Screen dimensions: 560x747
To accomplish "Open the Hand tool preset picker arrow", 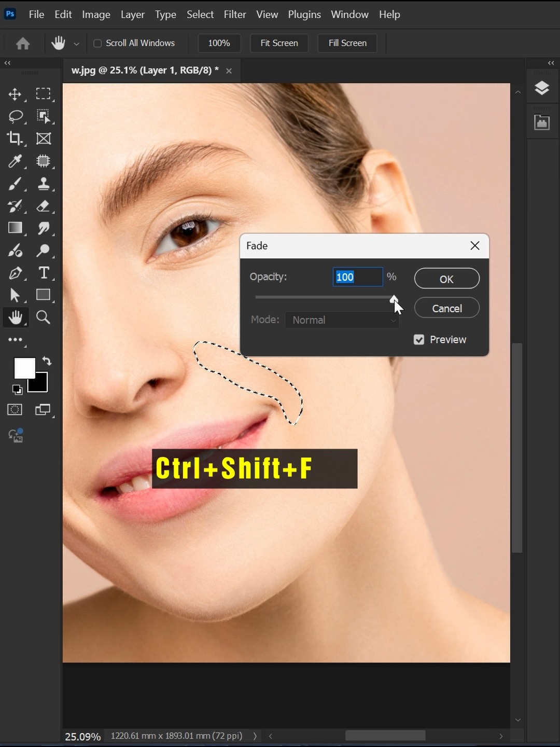I will (76, 44).
